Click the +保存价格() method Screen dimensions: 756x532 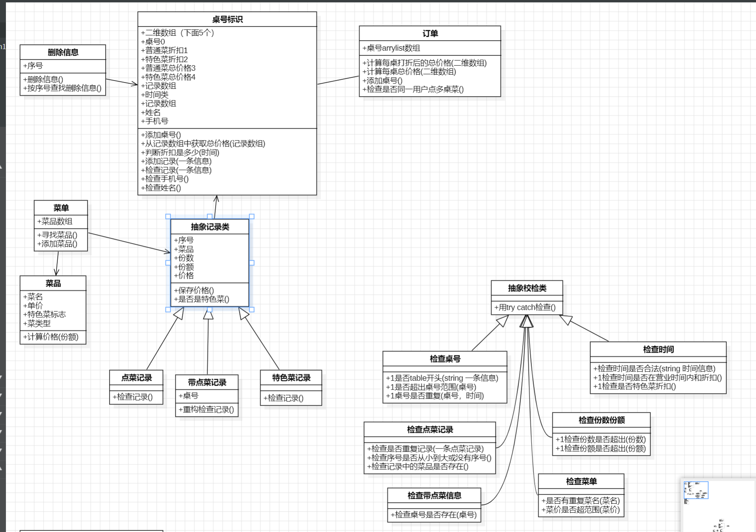pos(194,290)
